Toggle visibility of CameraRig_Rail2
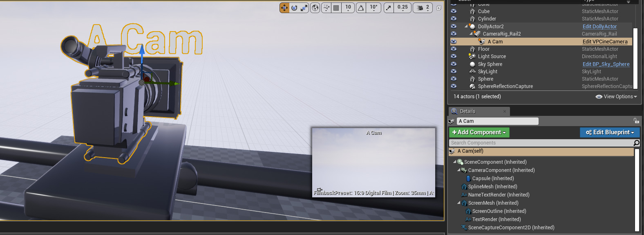The width and height of the screenshot is (644, 235). 454,34
